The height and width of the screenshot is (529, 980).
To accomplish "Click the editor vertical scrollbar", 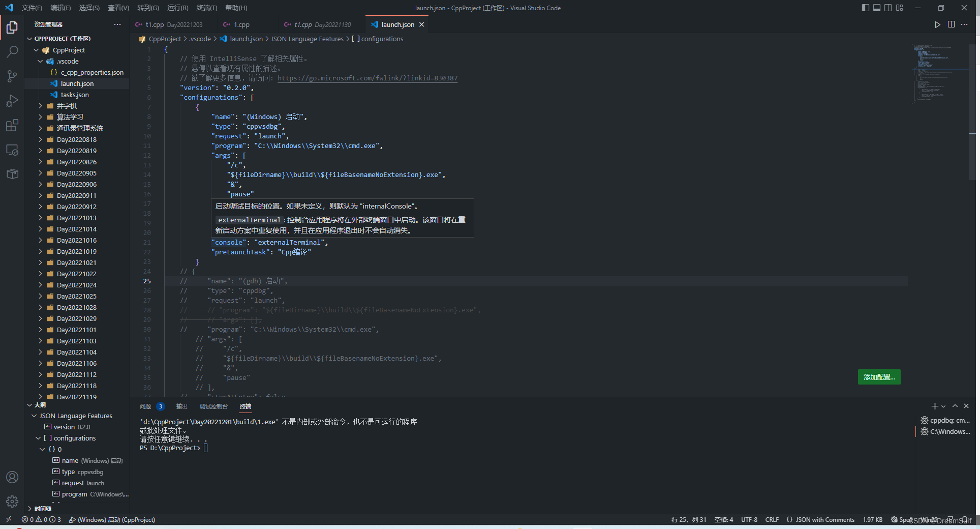I will coord(972,113).
